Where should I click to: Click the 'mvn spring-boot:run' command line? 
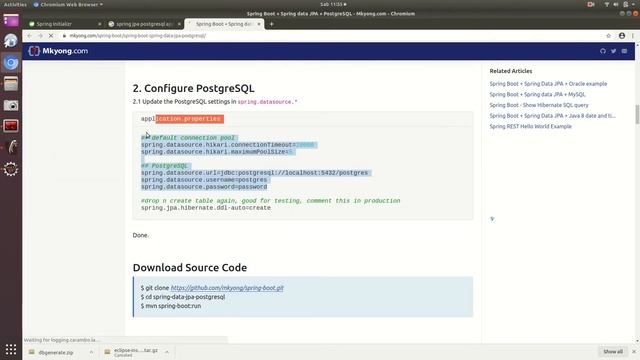point(171,306)
